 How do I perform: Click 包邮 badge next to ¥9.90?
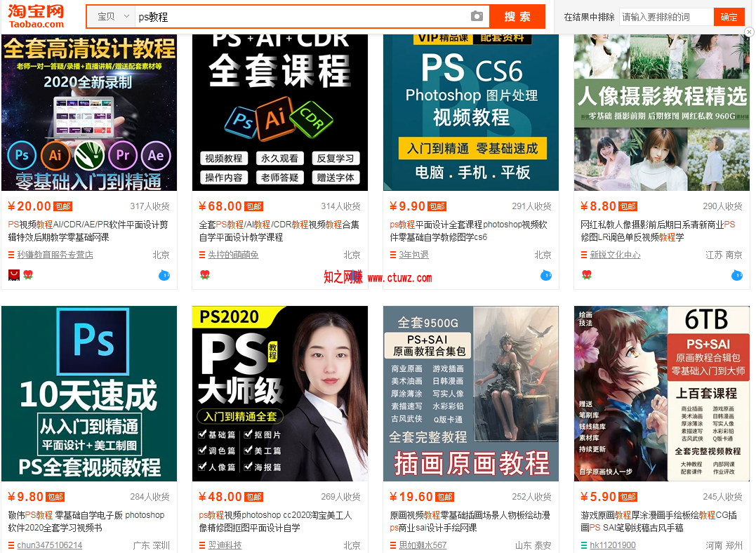(x=437, y=206)
